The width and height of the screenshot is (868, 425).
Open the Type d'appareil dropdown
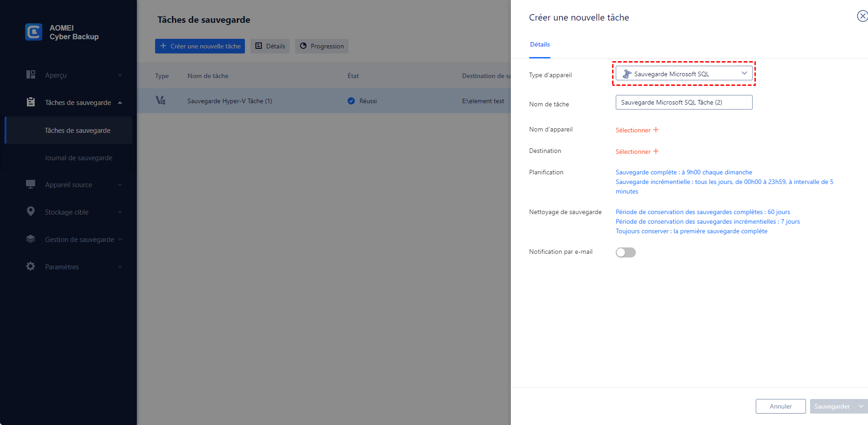(683, 73)
